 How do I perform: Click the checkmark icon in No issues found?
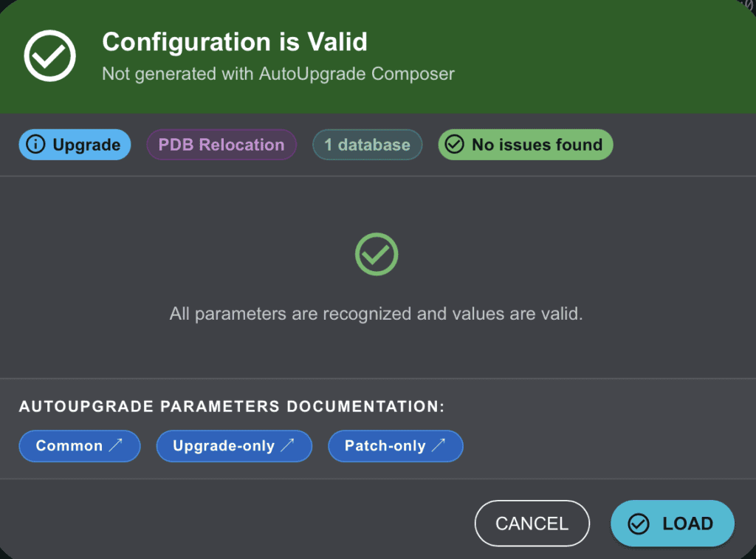point(455,145)
